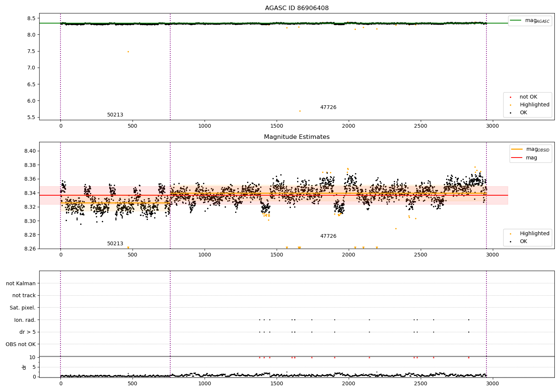Screen dimensions: 560x392
Task: Click the '7.5' y-axis tick label
Action: point(31,52)
